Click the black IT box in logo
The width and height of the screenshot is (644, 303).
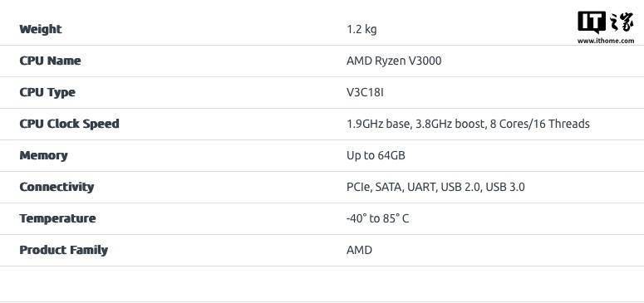(592, 22)
